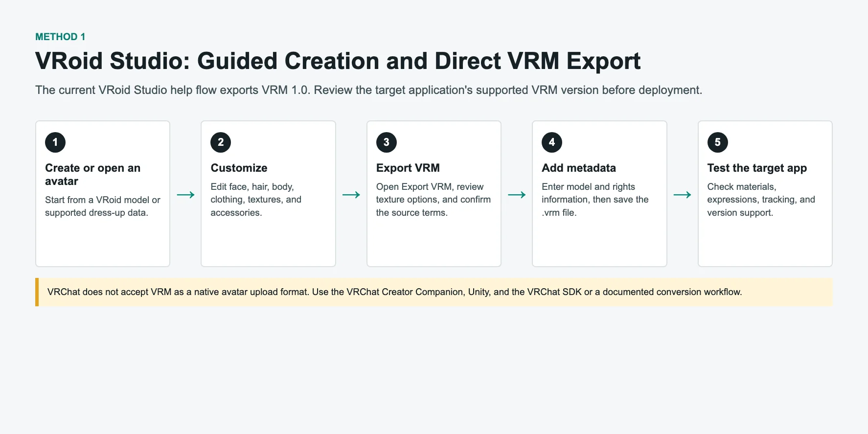Click the VRChat native format warning note

(x=434, y=292)
